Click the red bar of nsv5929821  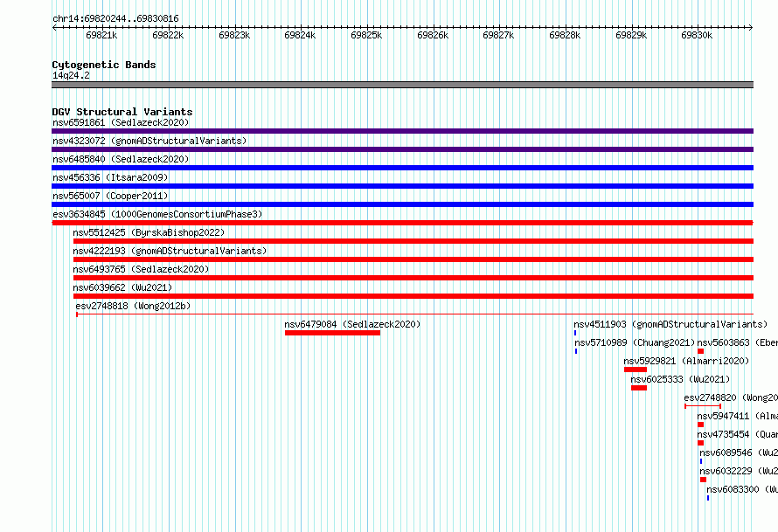pyautogui.click(x=636, y=370)
